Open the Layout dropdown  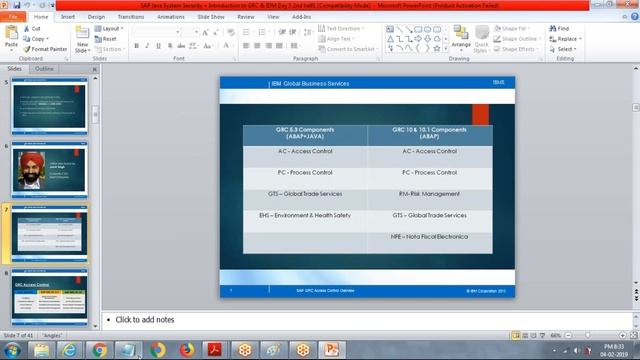point(109,29)
